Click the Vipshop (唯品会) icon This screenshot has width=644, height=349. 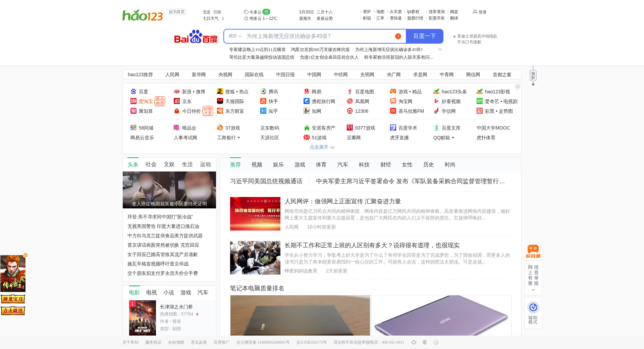coord(177,128)
